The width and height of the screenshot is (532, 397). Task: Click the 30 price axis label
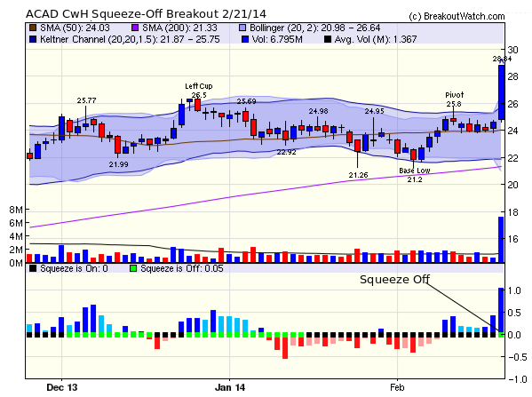[x=513, y=50]
